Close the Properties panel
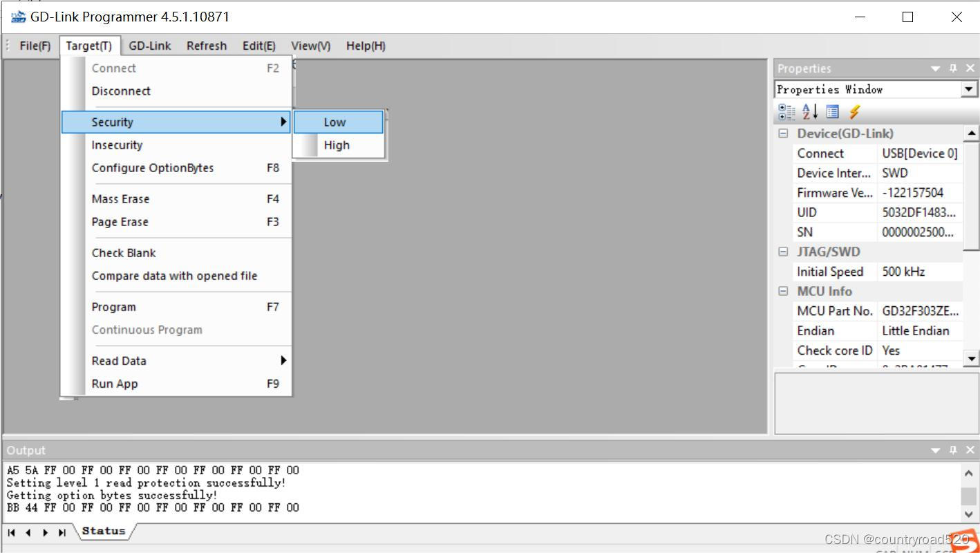Screen dimensions: 980x553 click(970, 68)
